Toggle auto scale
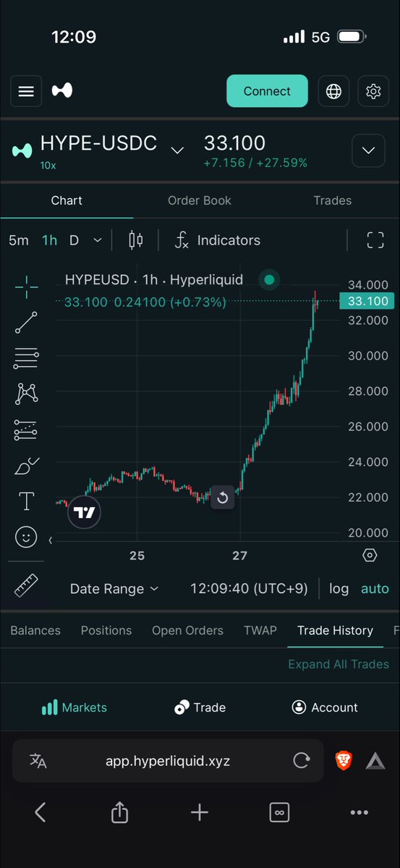Image resolution: width=400 pixels, height=868 pixels. click(375, 589)
